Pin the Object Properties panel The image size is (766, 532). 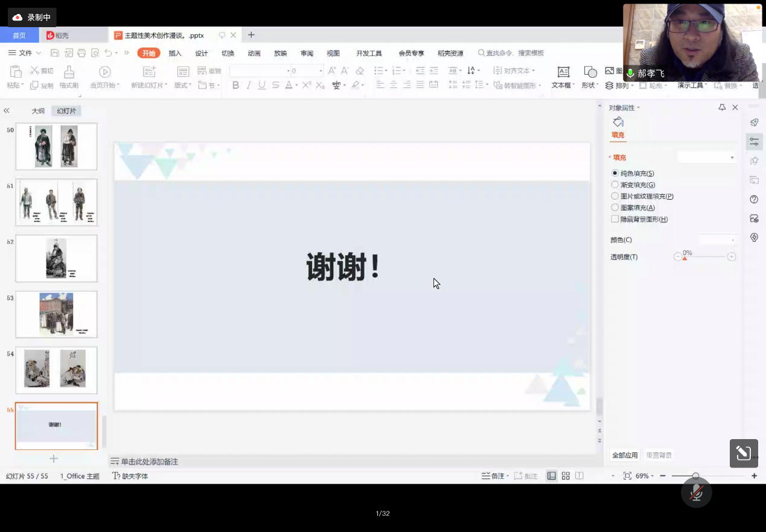click(722, 107)
